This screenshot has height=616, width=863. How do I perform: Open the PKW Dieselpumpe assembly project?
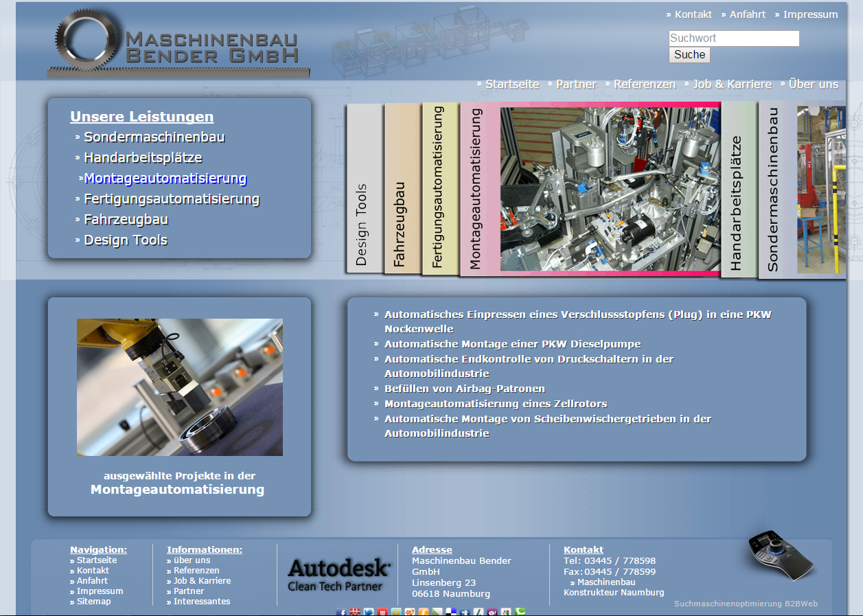coord(513,344)
